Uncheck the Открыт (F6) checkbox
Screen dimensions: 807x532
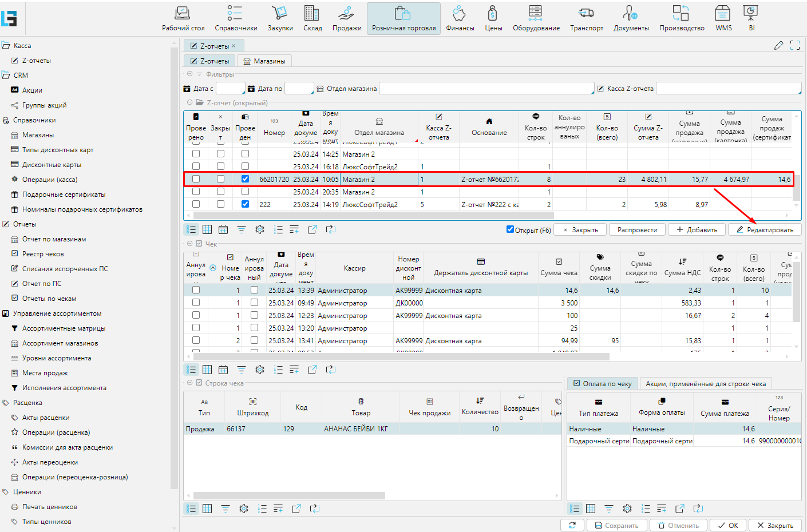(510, 229)
